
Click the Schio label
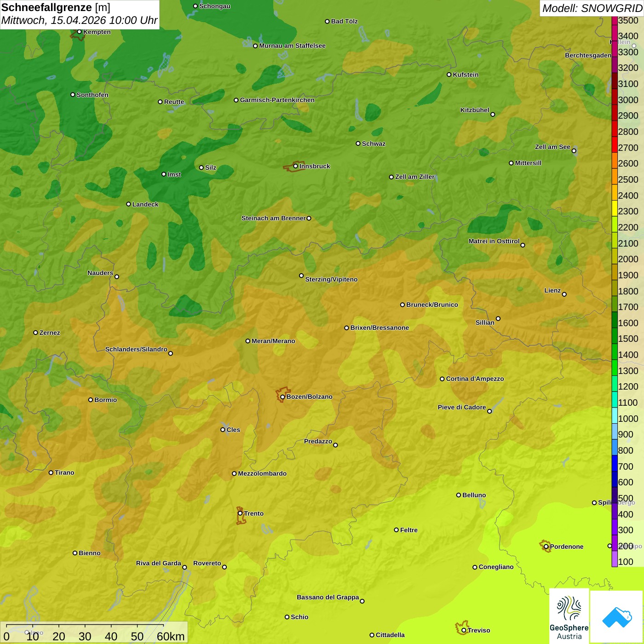(x=299, y=617)
